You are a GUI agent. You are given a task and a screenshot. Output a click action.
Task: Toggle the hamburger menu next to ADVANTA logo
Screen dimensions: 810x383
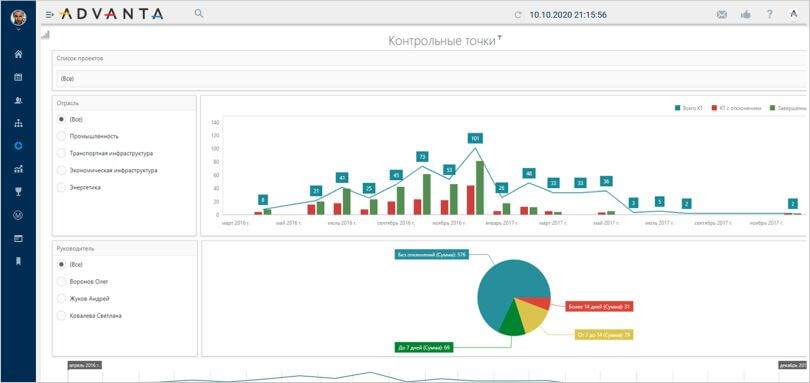tap(50, 14)
